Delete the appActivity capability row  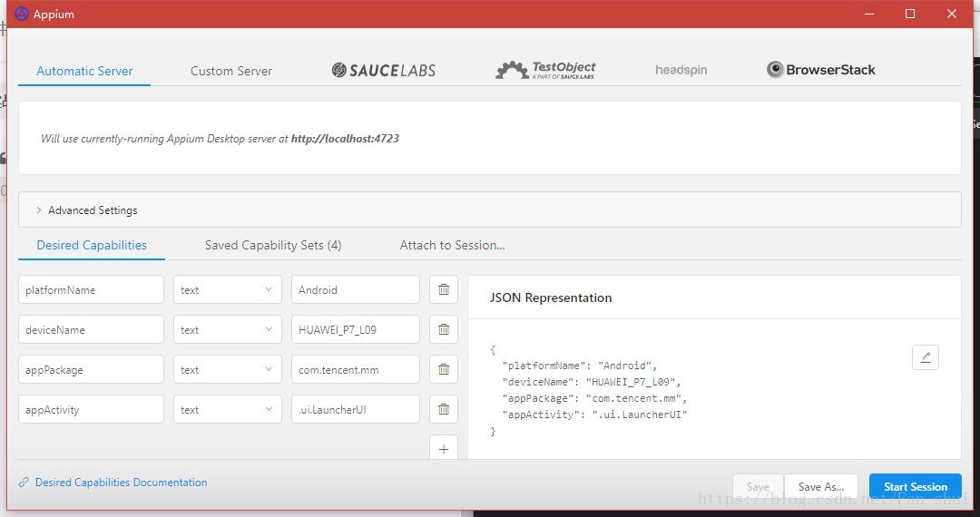click(x=444, y=410)
